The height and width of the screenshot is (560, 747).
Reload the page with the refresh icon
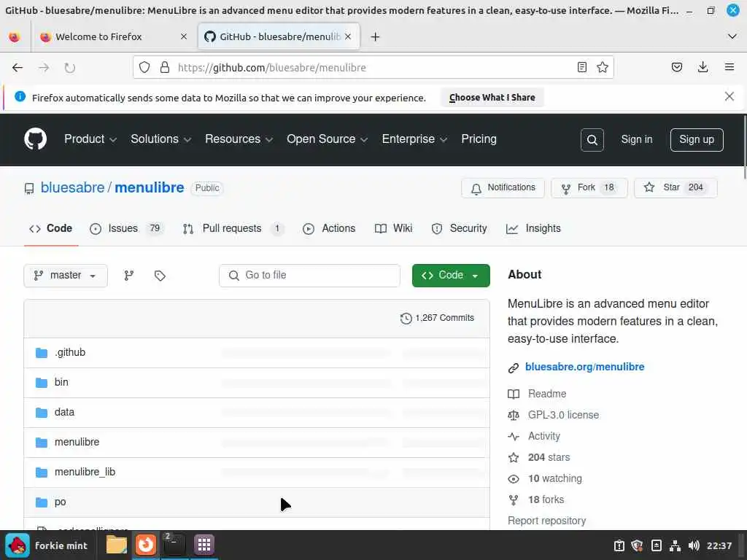[x=69, y=68]
